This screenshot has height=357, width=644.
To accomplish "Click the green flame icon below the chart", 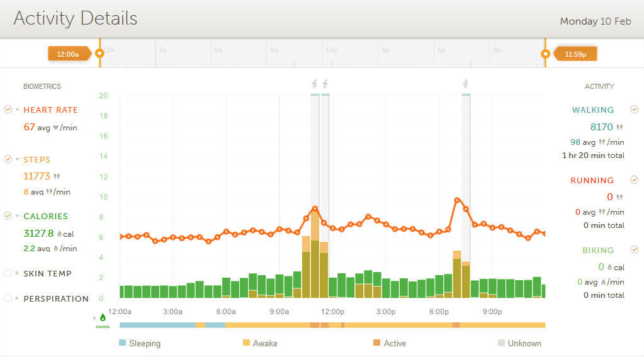I will pyautogui.click(x=103, y=318).
